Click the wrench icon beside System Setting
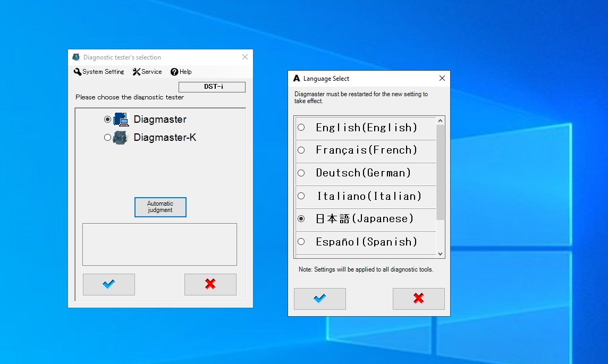Viewport: 608px width, 364px height. click(78, 72)
